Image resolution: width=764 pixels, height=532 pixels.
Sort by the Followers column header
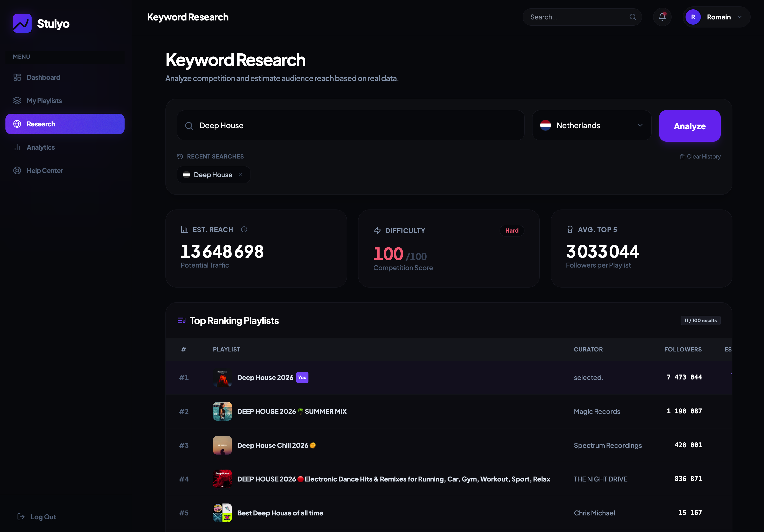(x=683, y=349)
